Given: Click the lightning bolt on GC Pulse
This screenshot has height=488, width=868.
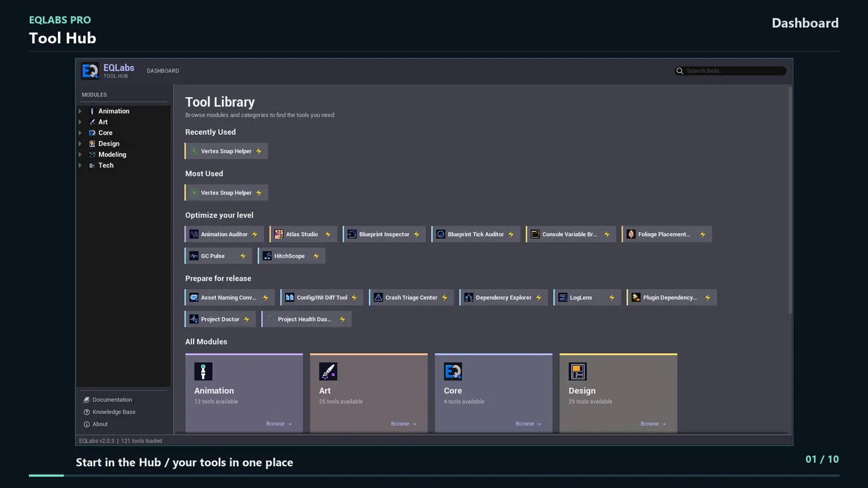Looking at the screenshot, I should click(x=243, y=256).
